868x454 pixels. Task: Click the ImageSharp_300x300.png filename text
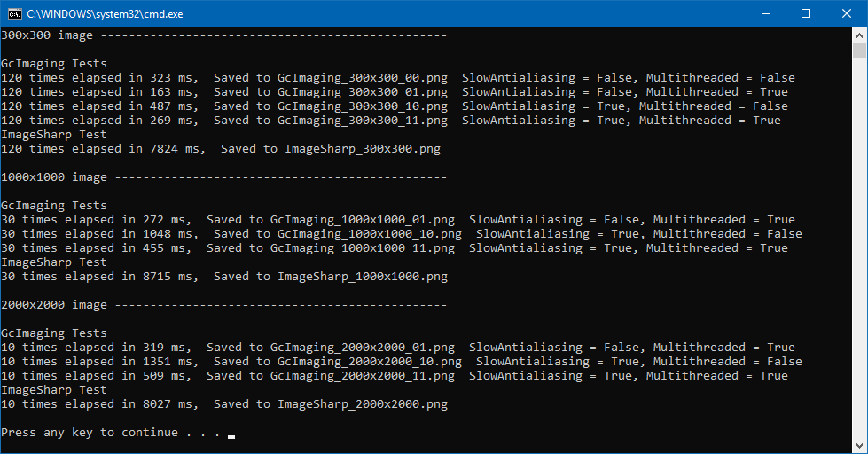[x=363, y=149]
